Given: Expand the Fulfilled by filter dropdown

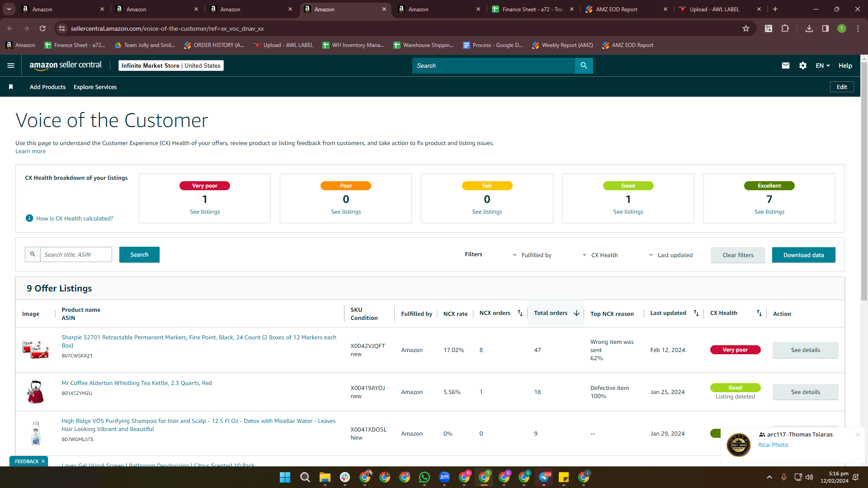Looking at the screenshot, I should 532,255.
